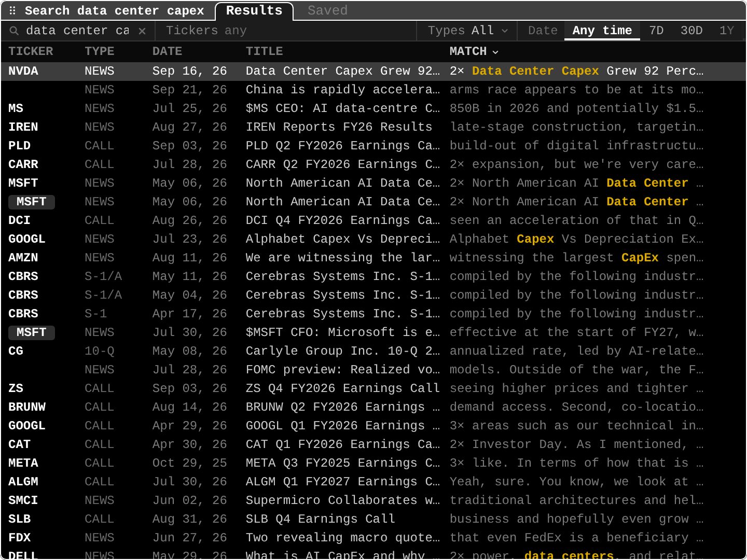Screen dimensions: 747x560
Task: Open 'SLB Q4 Earnings Call' title
Action: click(x=320, y=519)
